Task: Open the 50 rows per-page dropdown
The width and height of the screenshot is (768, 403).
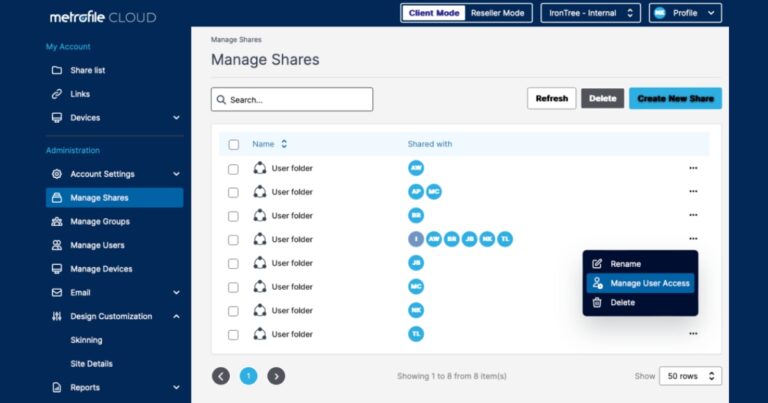Action: coord(689,376)
